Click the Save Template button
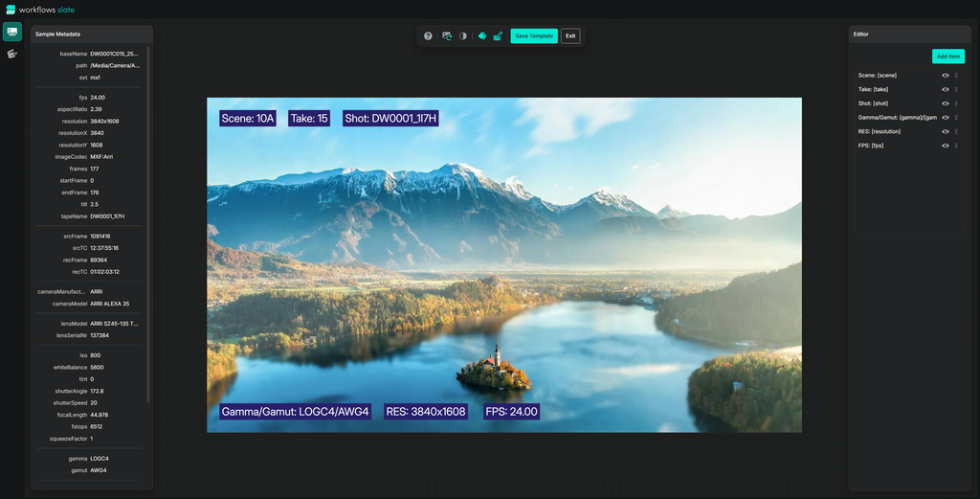 pyautogui.click(x=534, y=36)
